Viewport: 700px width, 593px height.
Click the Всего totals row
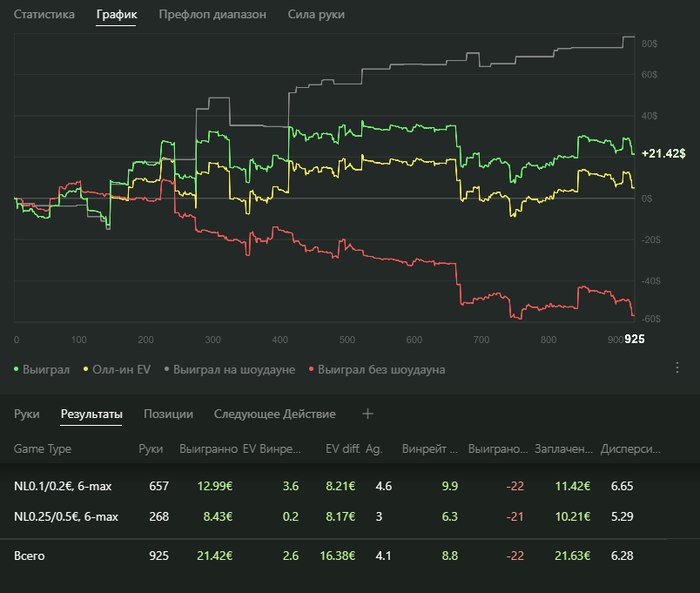pos(28,555)
